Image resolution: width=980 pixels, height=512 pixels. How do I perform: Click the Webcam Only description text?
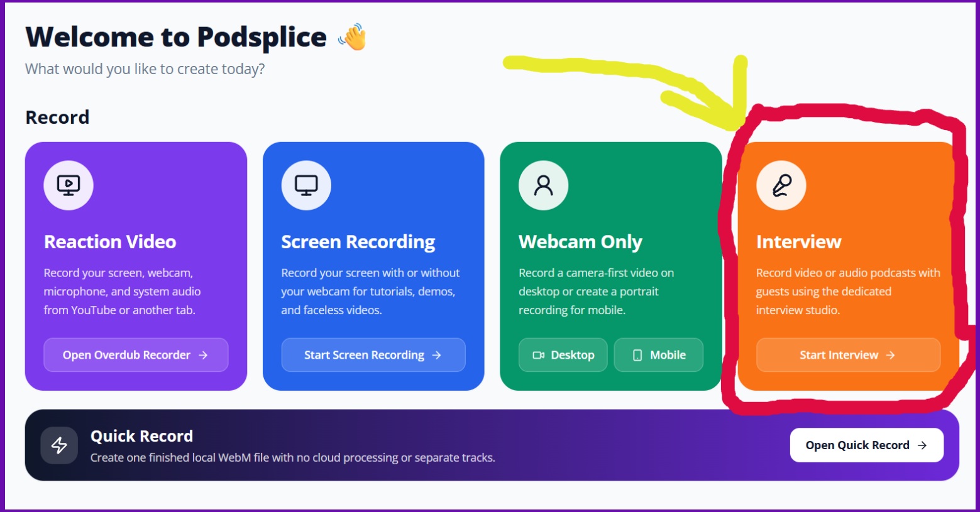pyautogui.click(x=596, y=291)
